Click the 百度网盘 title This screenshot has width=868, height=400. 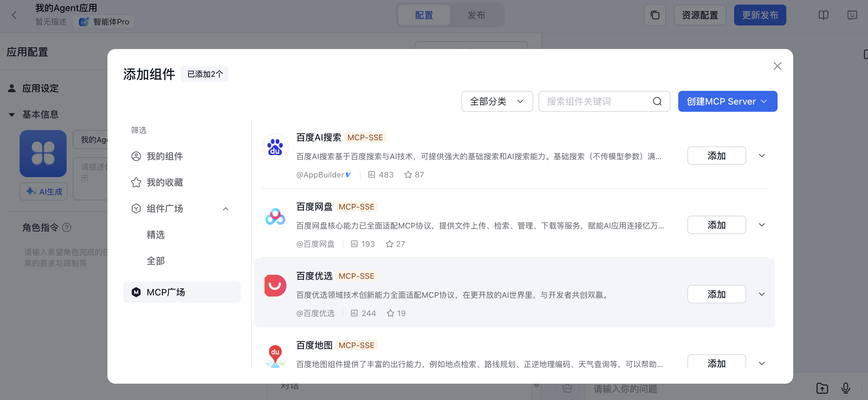coord(314,207)
